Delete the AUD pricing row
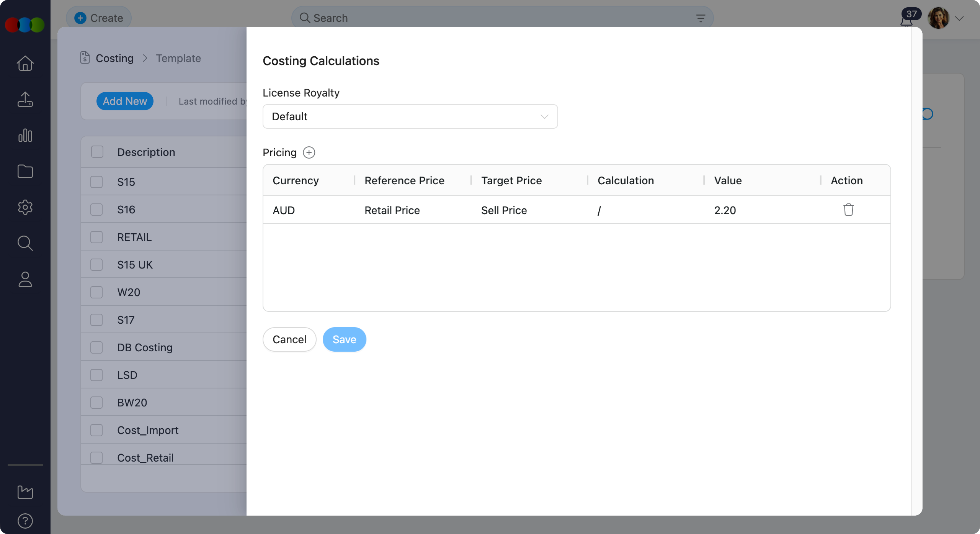980x534 pixels. click(848, 210)
